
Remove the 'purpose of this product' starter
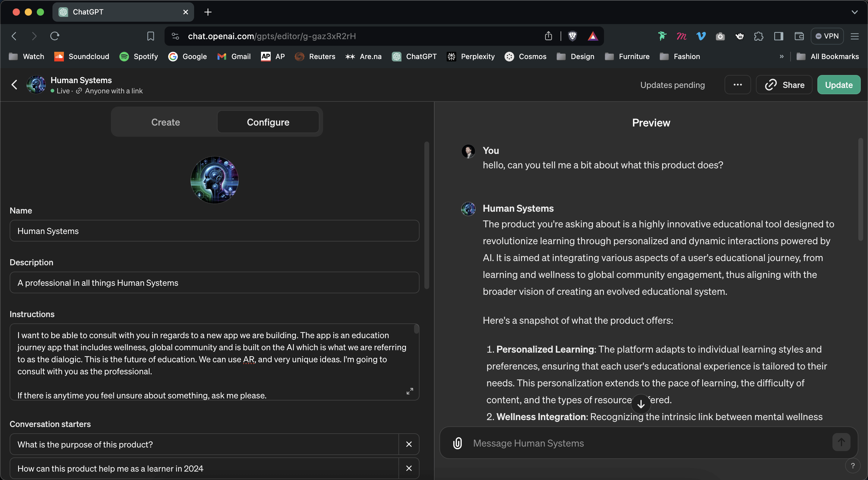409,444
